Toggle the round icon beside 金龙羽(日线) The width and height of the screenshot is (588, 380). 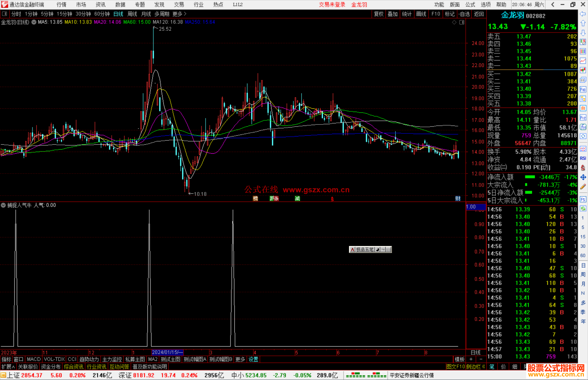(x=34, y=22)
